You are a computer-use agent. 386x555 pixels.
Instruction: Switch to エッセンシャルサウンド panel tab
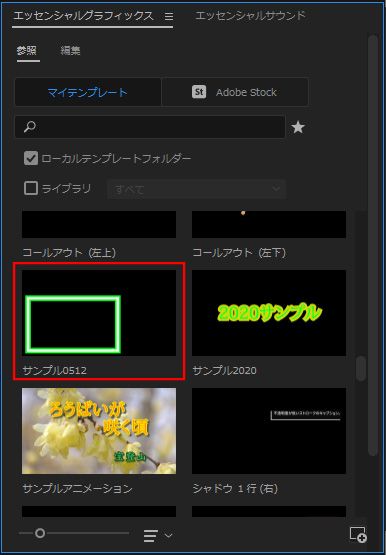tap(250, 16)
